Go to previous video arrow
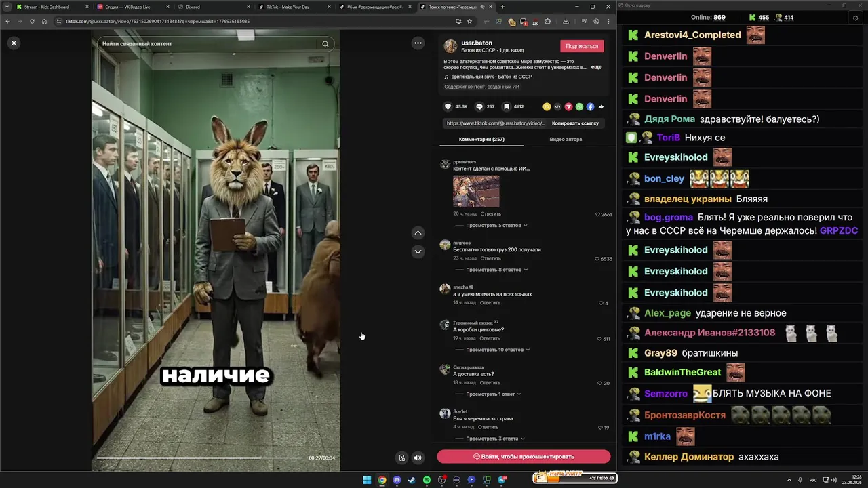This screenshot has height=488, width=868. (x=418, y=232)
